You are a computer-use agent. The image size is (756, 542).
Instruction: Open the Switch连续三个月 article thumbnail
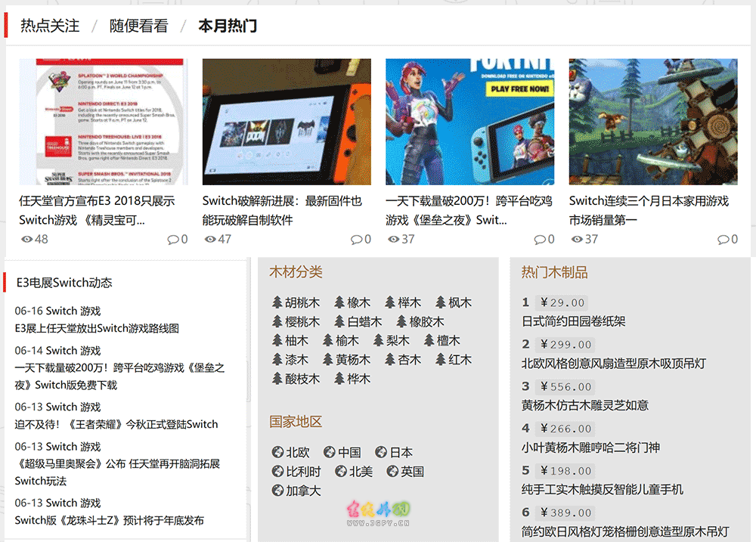click(653, 122)
